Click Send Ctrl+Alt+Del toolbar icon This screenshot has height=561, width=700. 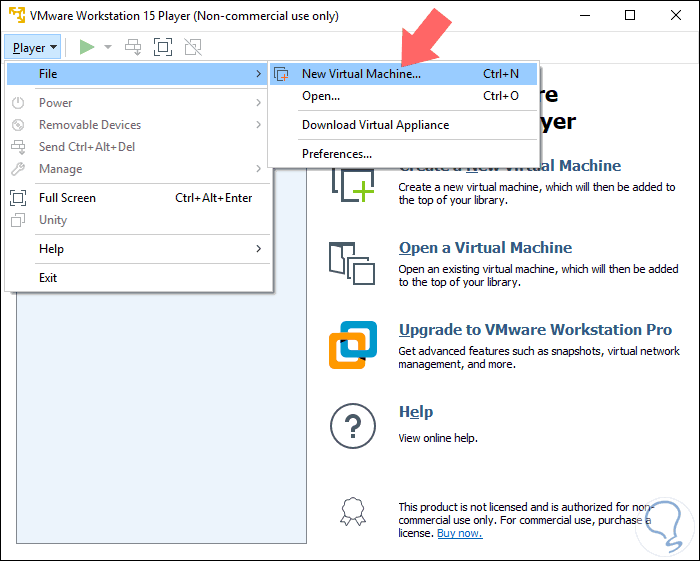click(x=133, y=47)
